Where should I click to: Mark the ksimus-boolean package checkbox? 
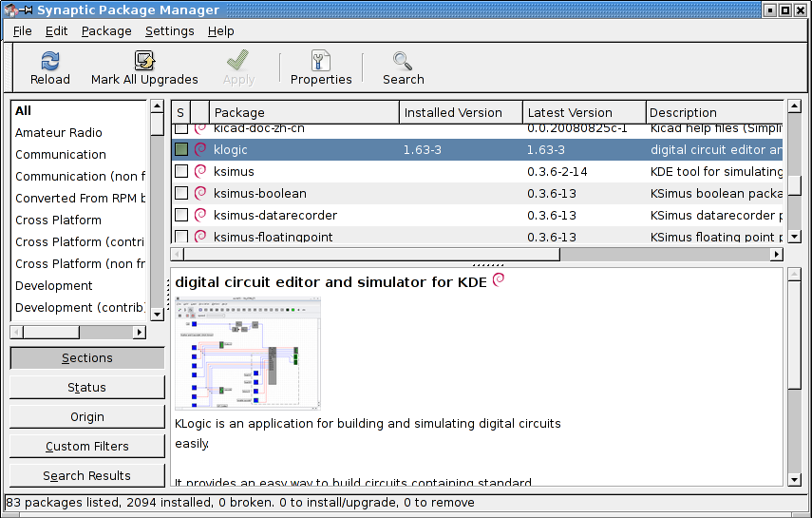tap(181, 193)
